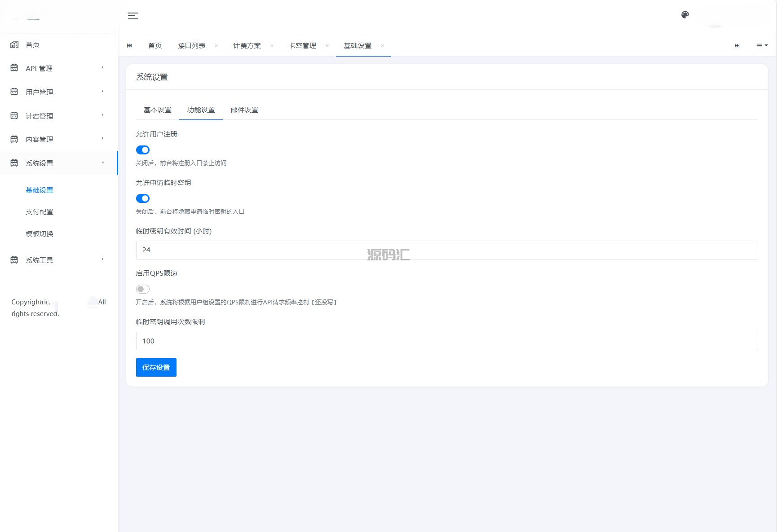Image resolution: width=777 pixels, height=532 pixels.
Task: Collapse the 系统设置 menu chevron
Action: point(102,163)
